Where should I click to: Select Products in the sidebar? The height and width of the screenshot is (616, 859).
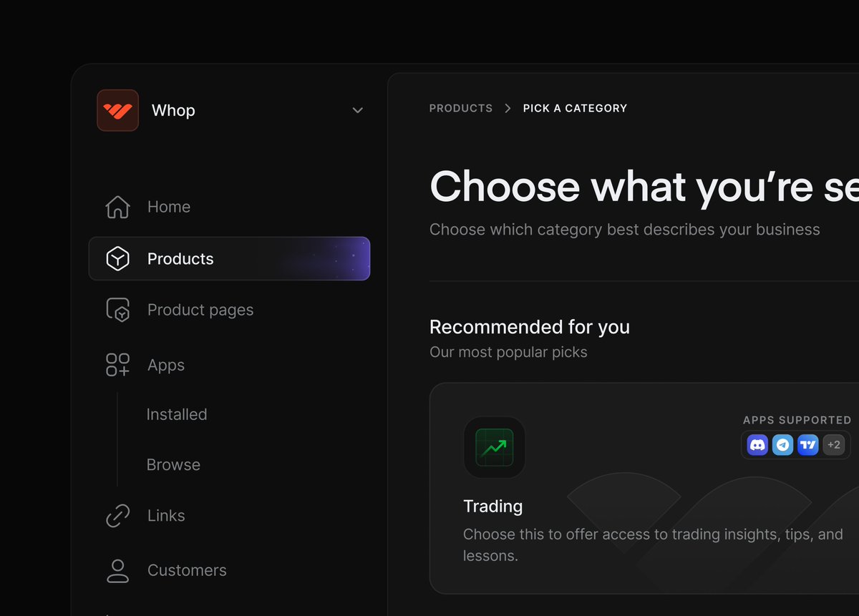click(x=229, y=258)
